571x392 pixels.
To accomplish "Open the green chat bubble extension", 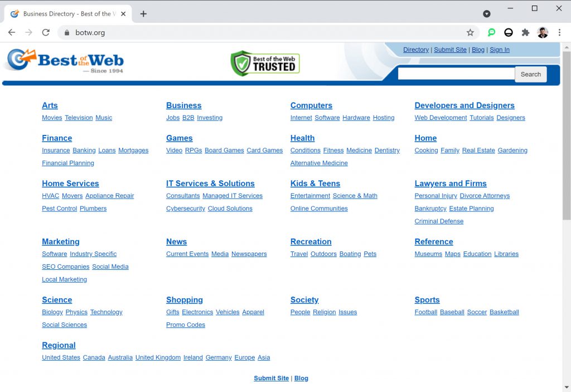I will coord(492,32).
